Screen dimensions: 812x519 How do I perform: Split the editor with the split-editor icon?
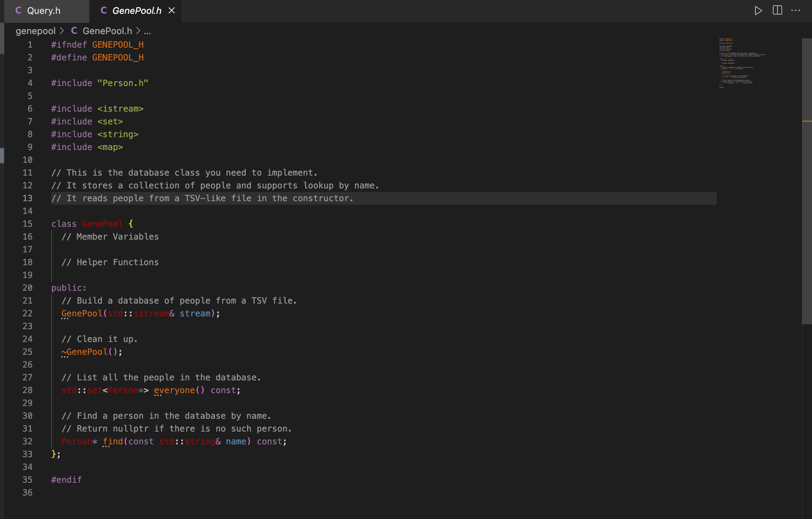click(777, 10)
